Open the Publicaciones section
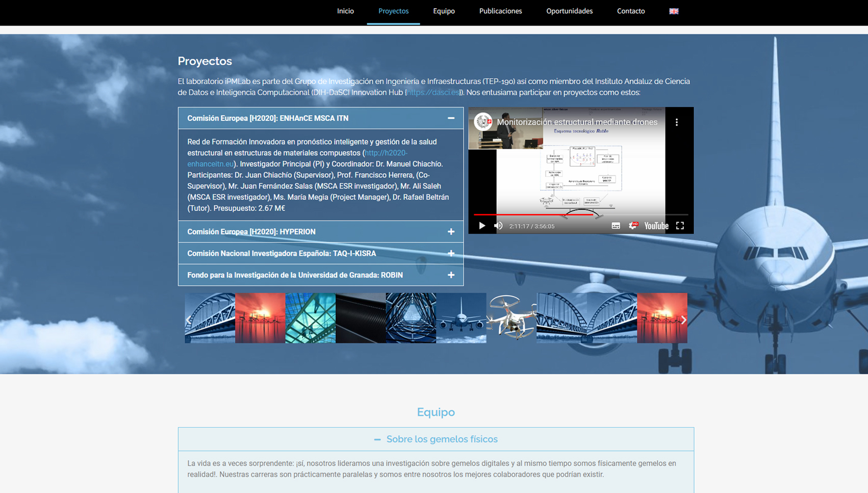 (500, 11)
